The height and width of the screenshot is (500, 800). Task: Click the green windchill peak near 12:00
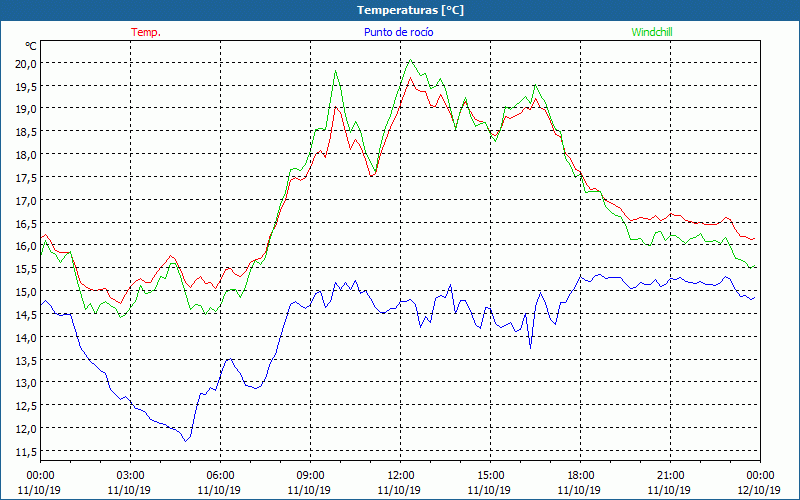[x=411, y=60]
